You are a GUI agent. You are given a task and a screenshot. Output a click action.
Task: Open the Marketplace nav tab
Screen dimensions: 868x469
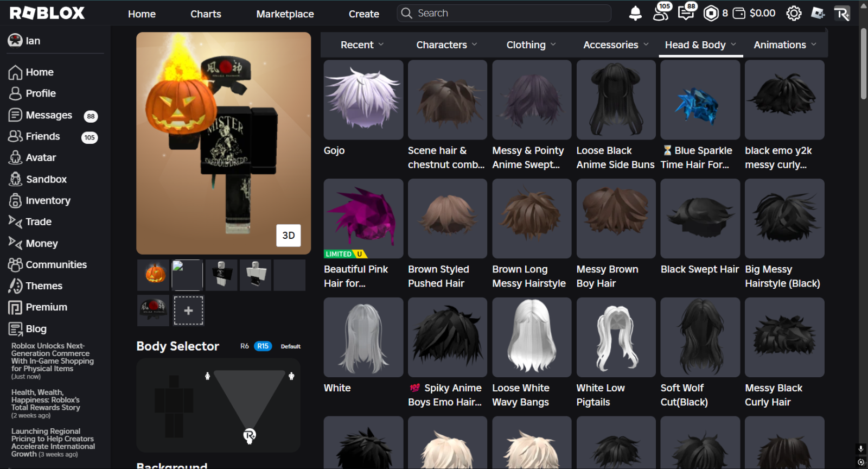point(285,14)
